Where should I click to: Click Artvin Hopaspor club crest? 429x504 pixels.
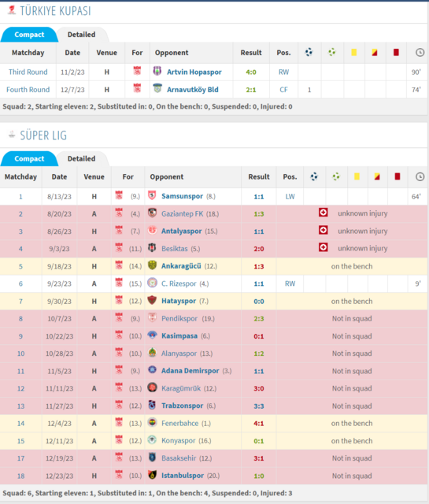pyautogui.click(x=157, y=71)
